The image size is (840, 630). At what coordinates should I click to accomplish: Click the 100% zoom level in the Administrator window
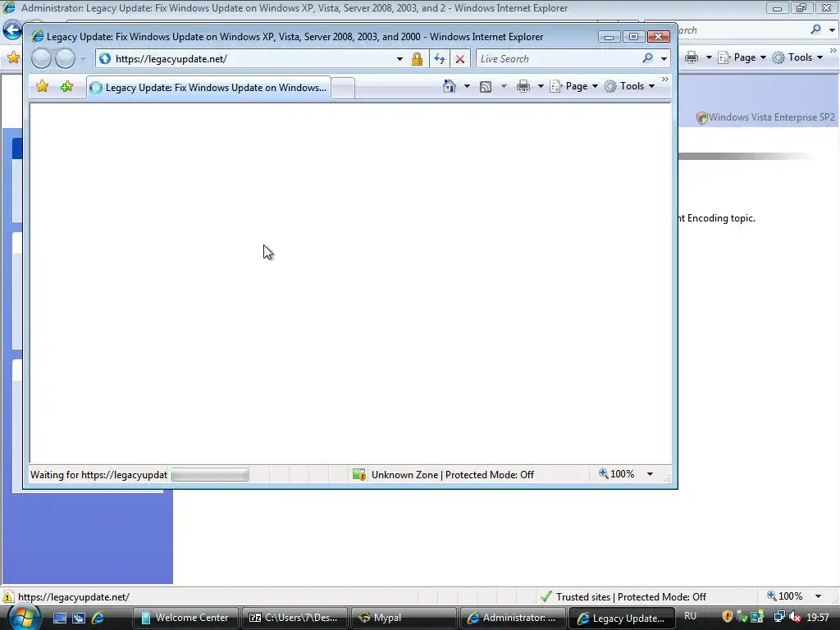pyautogui.click(x=785, y=596)
